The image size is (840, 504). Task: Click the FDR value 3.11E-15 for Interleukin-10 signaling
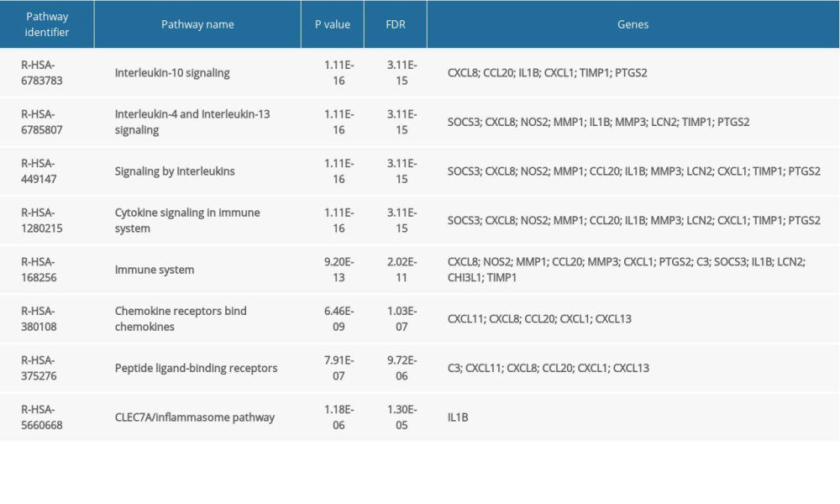[401, 73]
